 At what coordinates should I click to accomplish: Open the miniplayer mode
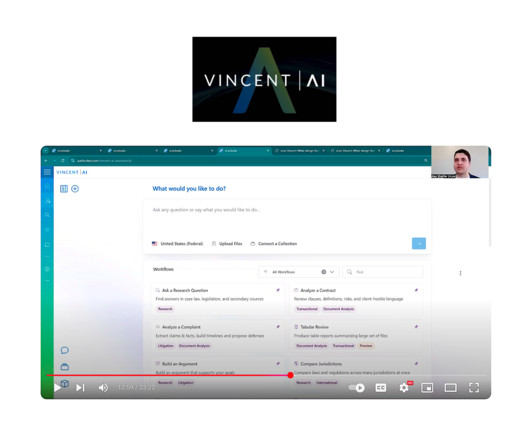[x=427, y=388]
